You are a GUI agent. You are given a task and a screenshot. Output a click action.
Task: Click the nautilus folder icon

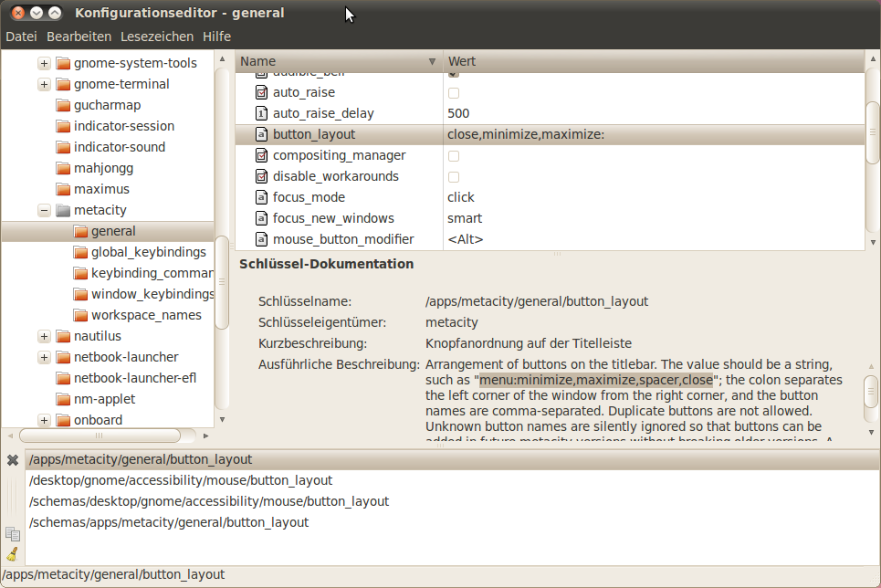point(63,336)
